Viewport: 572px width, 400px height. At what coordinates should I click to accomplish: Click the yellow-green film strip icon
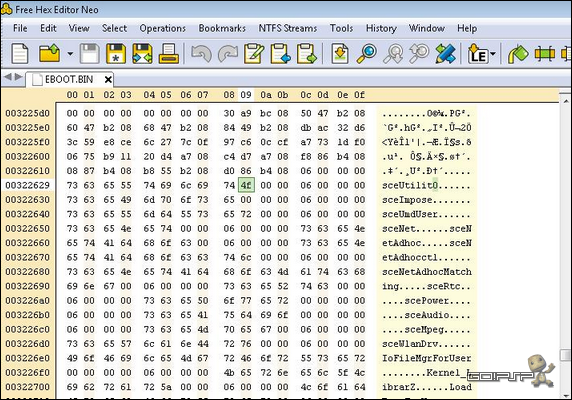pos(545,54)
